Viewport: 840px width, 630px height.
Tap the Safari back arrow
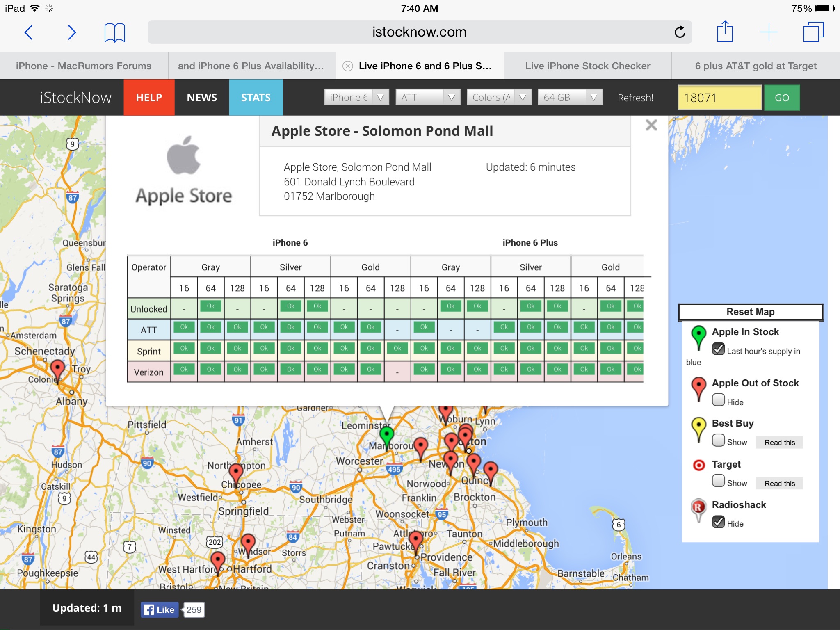pyautogui.click(x=29, y=32)
